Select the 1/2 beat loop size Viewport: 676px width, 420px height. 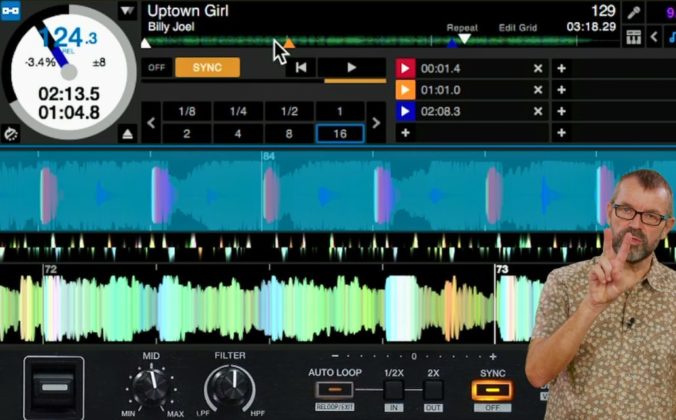pos(289,112)
